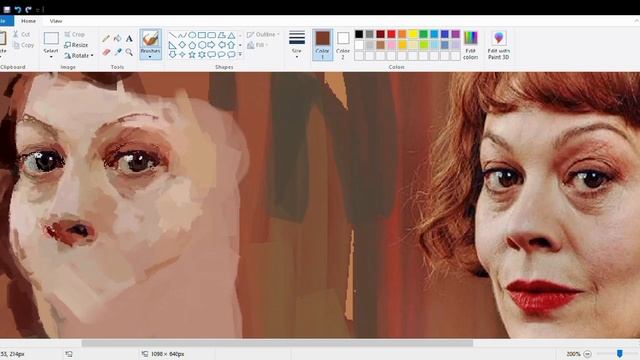640x360 pixels.
Task: Activate the Color 2 background selector
Action: 343,44
